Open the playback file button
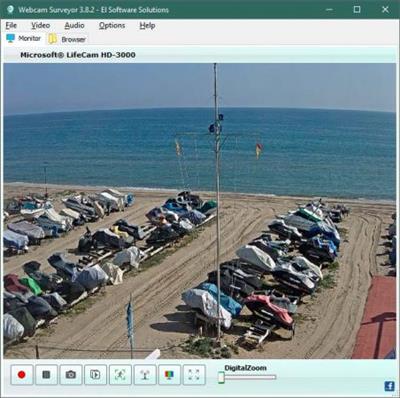 [x=95, y=375]
